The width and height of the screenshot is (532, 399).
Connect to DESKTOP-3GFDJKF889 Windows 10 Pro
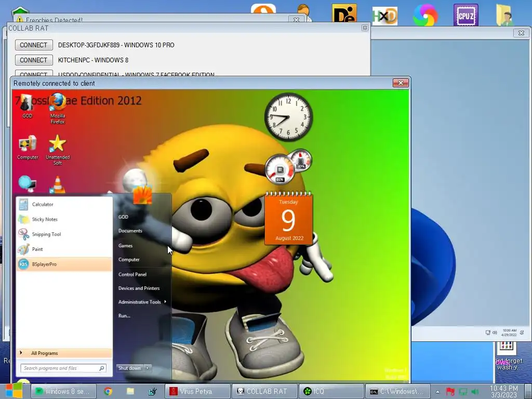pos(34,45)
